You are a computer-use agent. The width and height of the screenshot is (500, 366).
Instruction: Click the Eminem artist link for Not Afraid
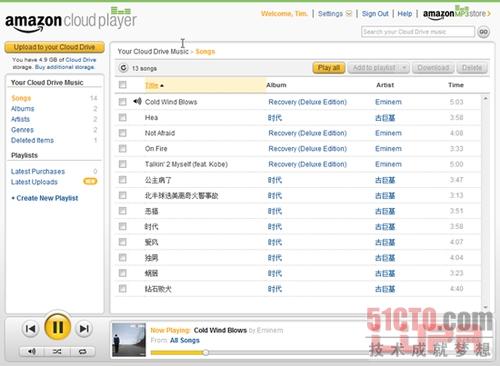388,133
